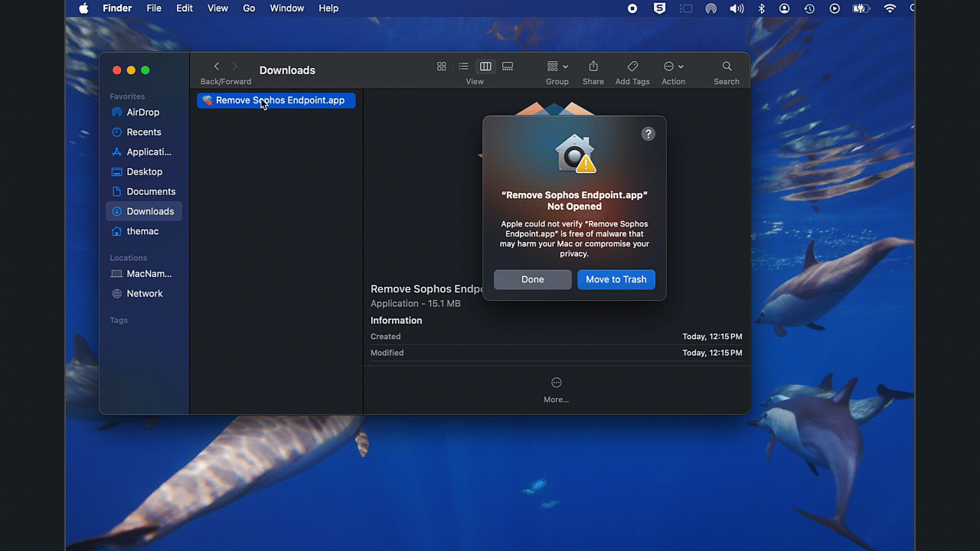Select the gallery view icon
The width and height of the screenshot is (980, 551).
(508, 67)
